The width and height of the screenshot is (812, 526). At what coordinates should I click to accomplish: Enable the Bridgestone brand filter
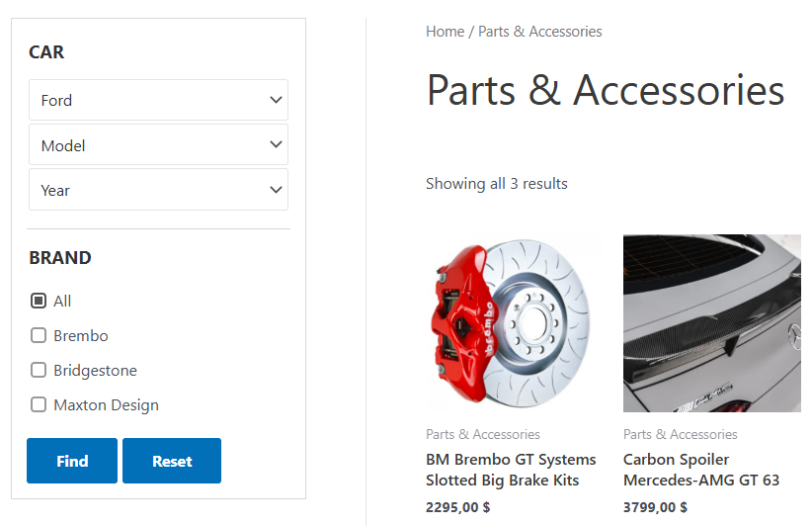pos(39,370)
